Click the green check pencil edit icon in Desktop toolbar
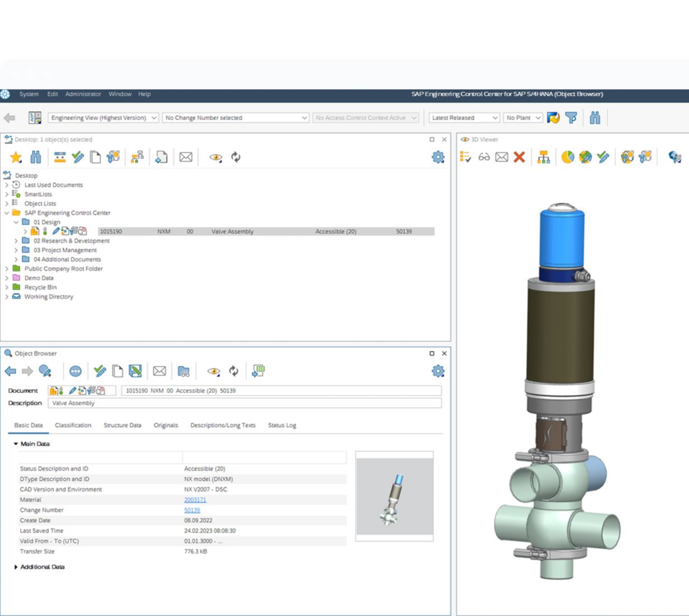689x616 pixels. [x=78, y=157]
